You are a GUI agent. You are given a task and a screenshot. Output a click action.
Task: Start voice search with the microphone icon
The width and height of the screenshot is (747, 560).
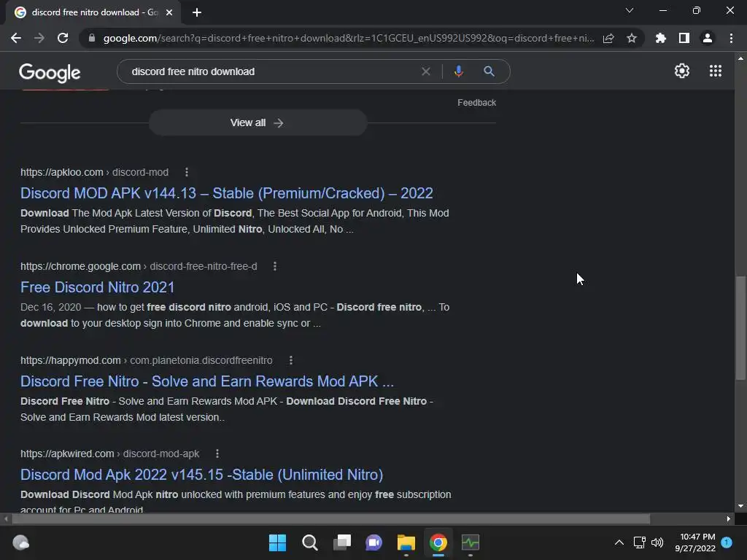click(458, 71)
